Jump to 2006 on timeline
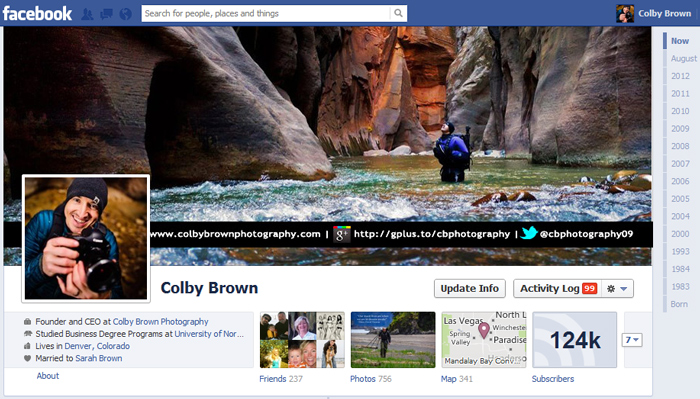Screen dimensions: 700x399 click(680, 181)
